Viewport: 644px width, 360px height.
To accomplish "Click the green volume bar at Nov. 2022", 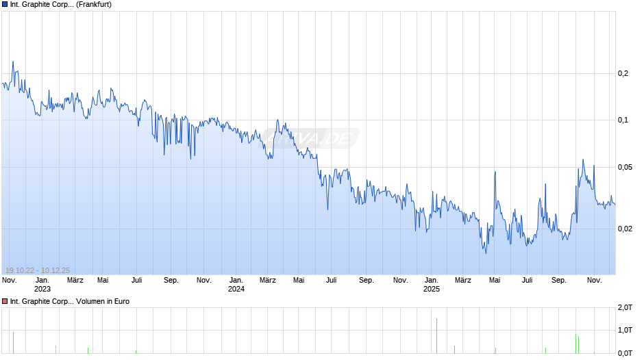I will tap(13, 343).
